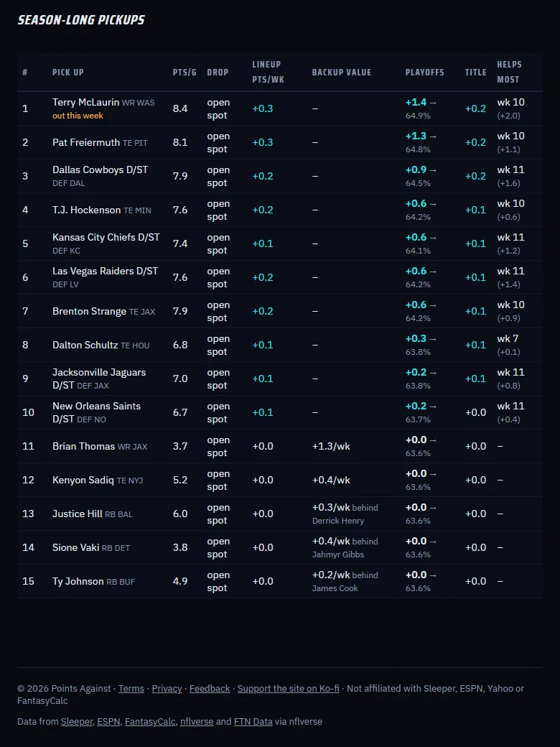This screenshot has width=560, height=747.
Task: Open the FantasyCalc data source link
Action: 150,721
